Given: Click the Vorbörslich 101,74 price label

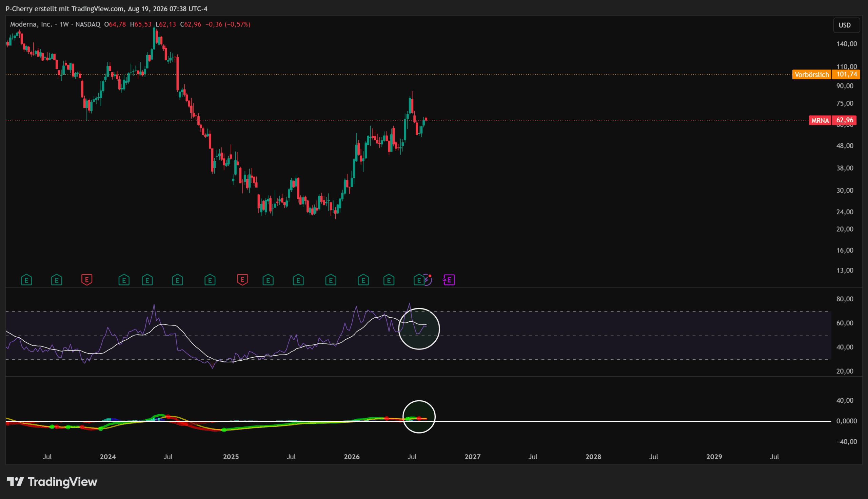Looking at the screenshot, I should pos(826,74).
